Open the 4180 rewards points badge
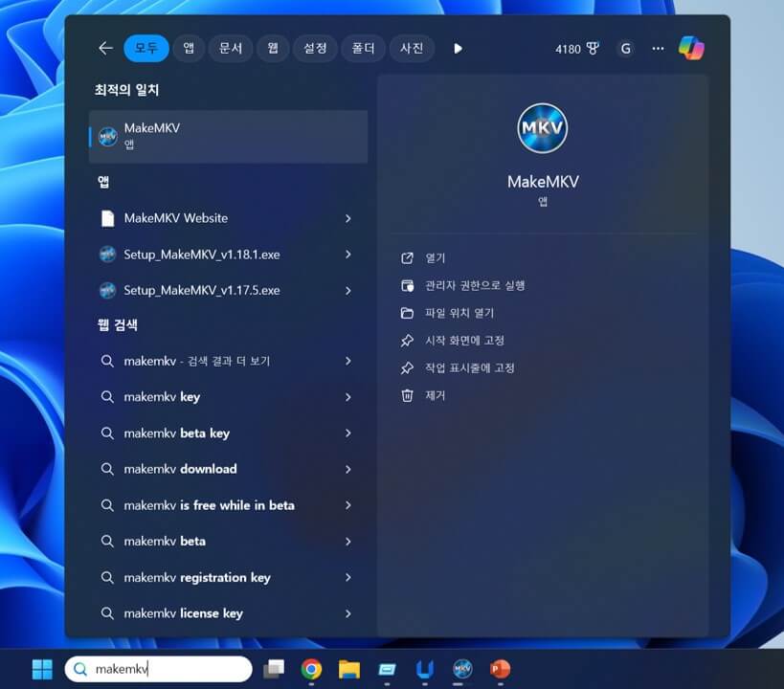Image resolution: width=784 pixels, height=689 pixels. (x=576, y=49)
